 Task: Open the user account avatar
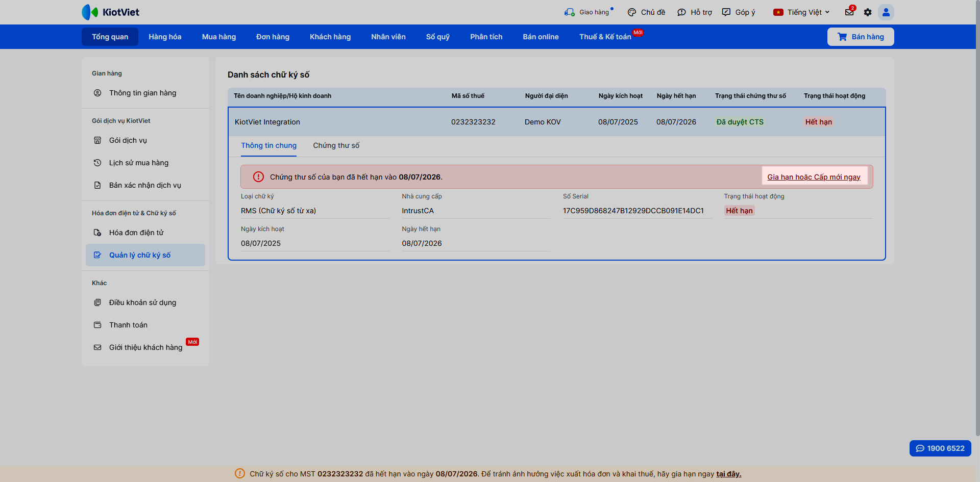point(886,12)
